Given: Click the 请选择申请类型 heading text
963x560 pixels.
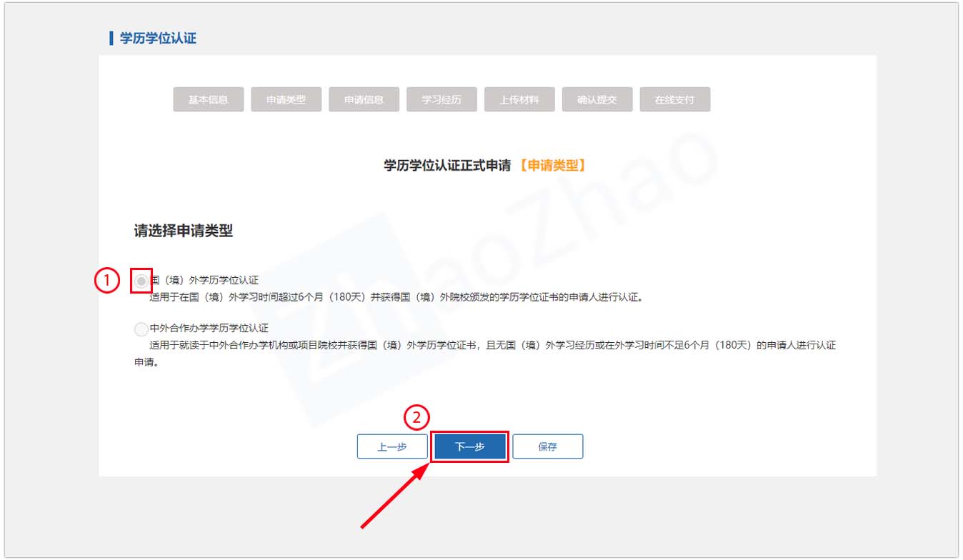Looking at the screenshot, I should 184,231.
